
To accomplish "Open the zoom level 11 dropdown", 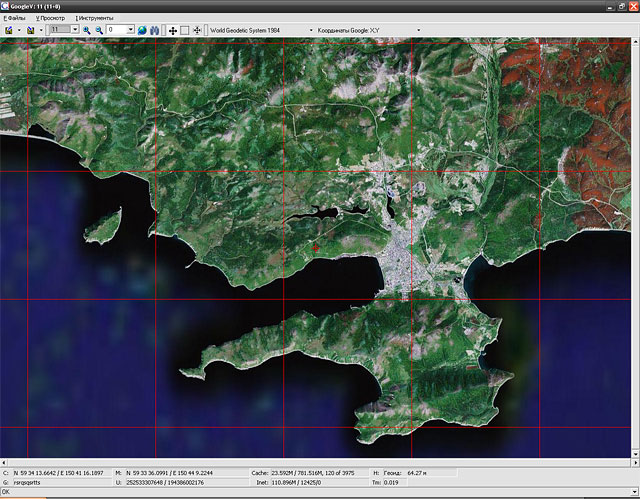I will tap(76, 30).
